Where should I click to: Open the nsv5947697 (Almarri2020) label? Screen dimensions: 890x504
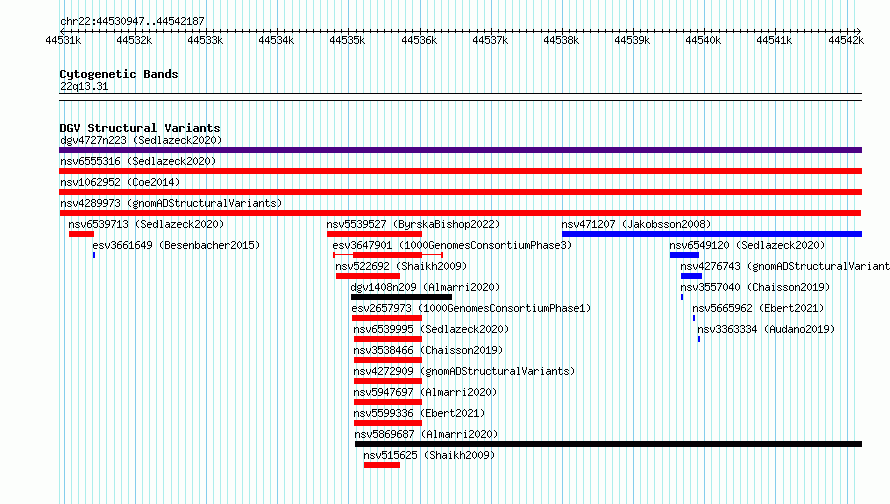click(425, 392)
